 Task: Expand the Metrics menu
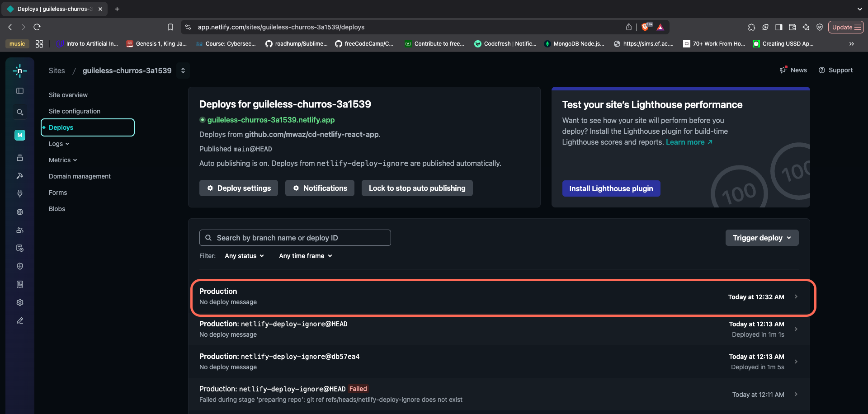pyautogui.click(x=63, y=160)
